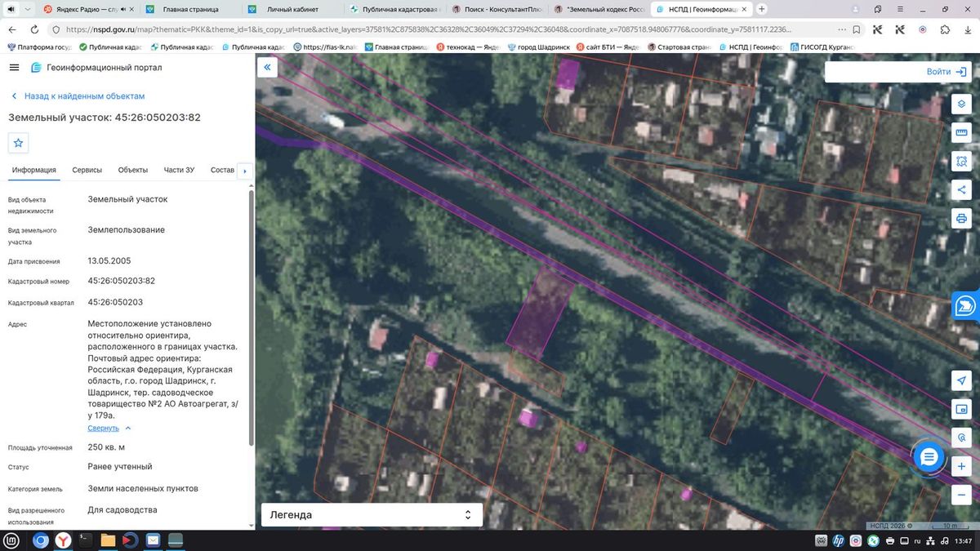Open the overview minimap button
Screen dimensions: 980x551
click(961, 409)
